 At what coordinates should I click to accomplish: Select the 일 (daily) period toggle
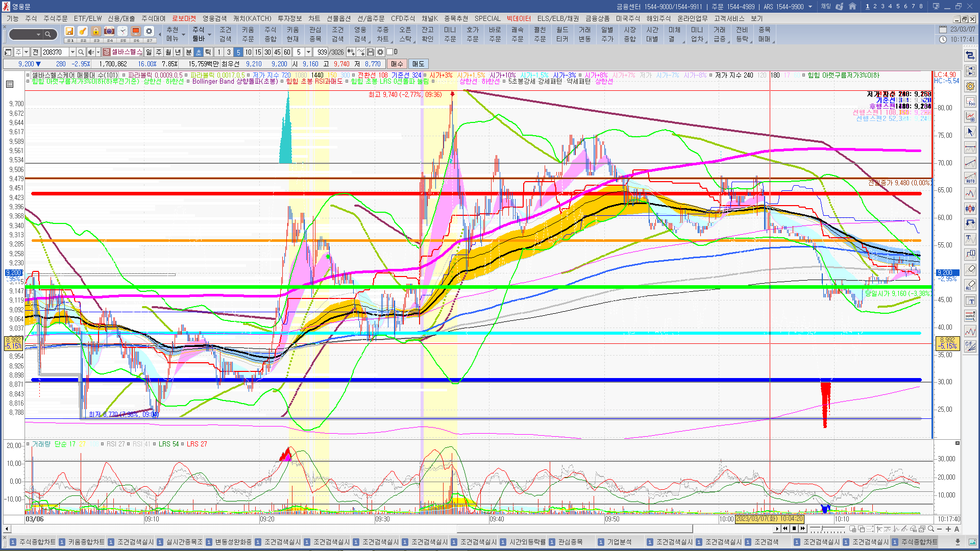[149, 52]
